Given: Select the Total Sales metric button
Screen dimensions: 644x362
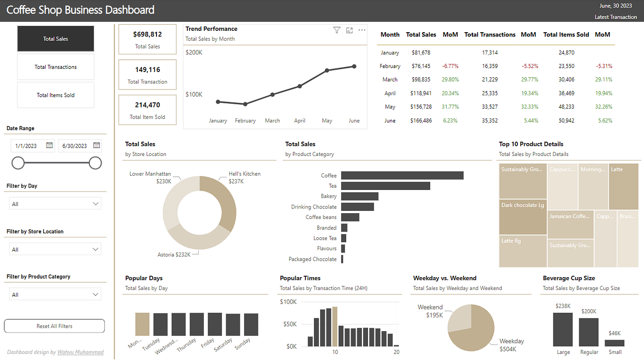Looking at the screenshot, I should 55,38.
